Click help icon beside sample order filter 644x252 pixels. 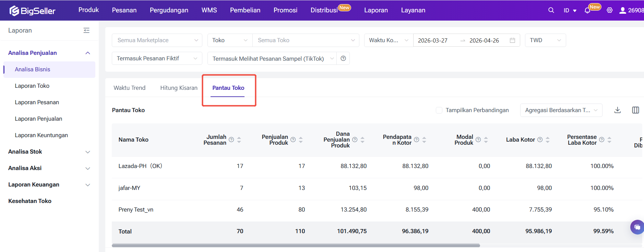tap(343, 59)
